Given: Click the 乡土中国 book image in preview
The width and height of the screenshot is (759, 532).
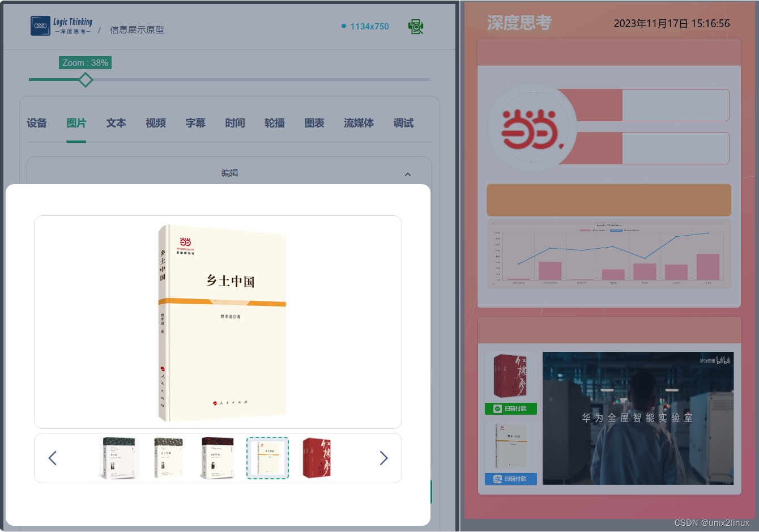Looking at the screenshot, I should click(511, 446).
